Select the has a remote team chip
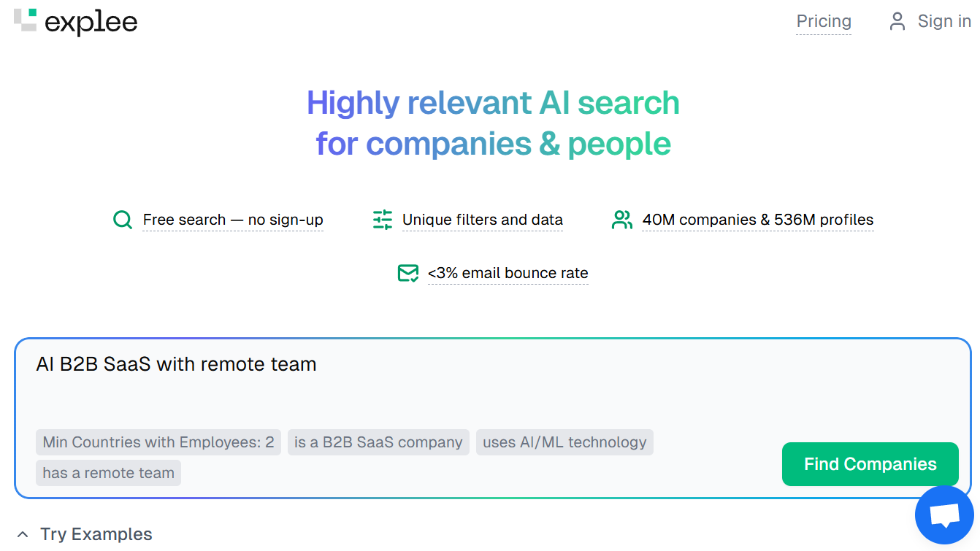 pos(108,473)
